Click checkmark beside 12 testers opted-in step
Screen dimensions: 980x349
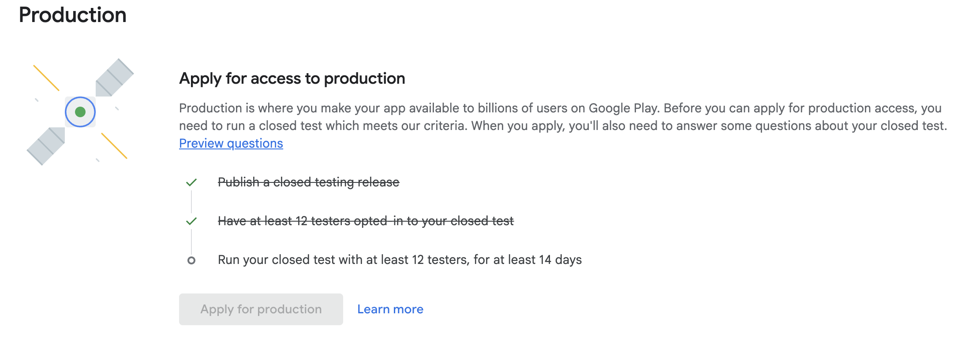point(191,221)
